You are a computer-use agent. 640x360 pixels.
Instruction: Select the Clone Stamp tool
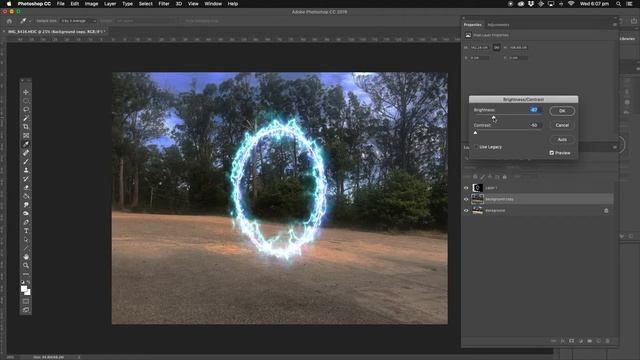26,170
